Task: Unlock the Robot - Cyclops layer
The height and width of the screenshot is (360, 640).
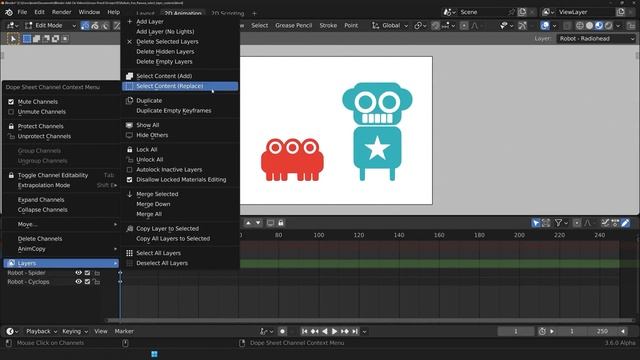Action: click(96, 282)
